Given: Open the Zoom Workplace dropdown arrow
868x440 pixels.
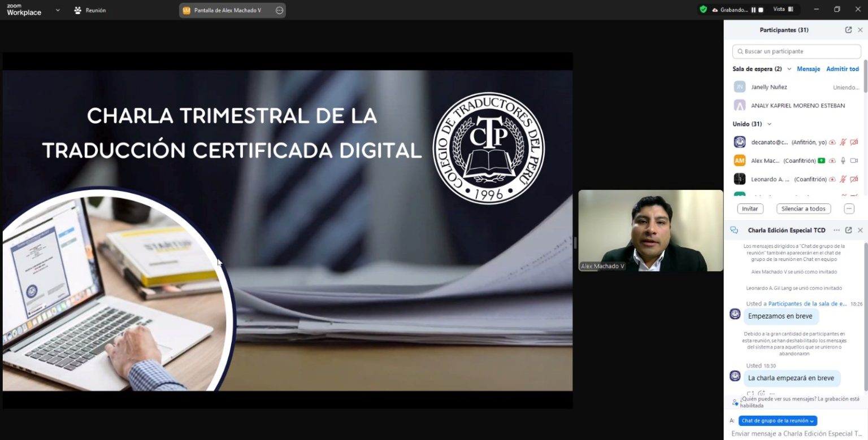Looking at the screenshot, I should [x=58, y=10].
